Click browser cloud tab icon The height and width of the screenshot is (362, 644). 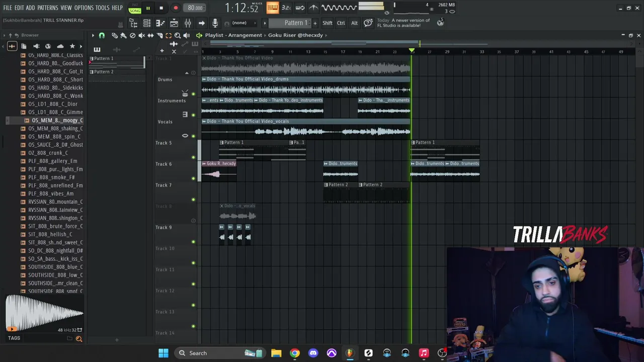pyautogui.click(x=60, y=46)
